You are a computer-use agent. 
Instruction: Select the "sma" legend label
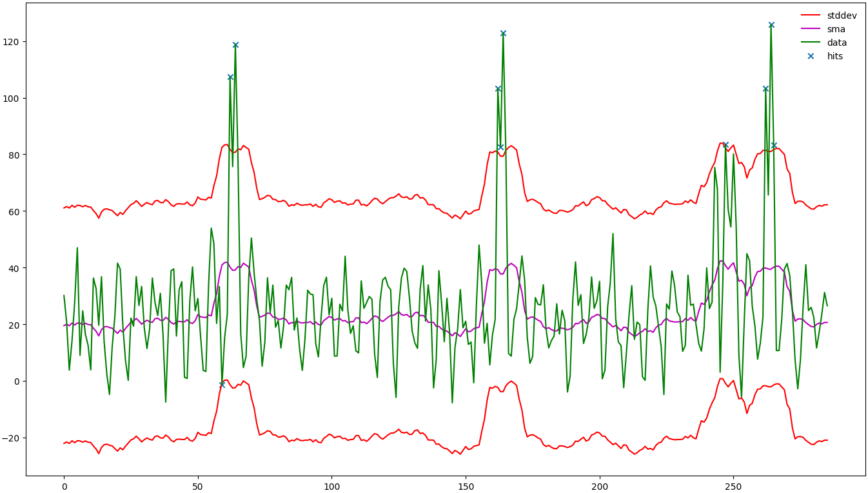(x=836, y=29)
